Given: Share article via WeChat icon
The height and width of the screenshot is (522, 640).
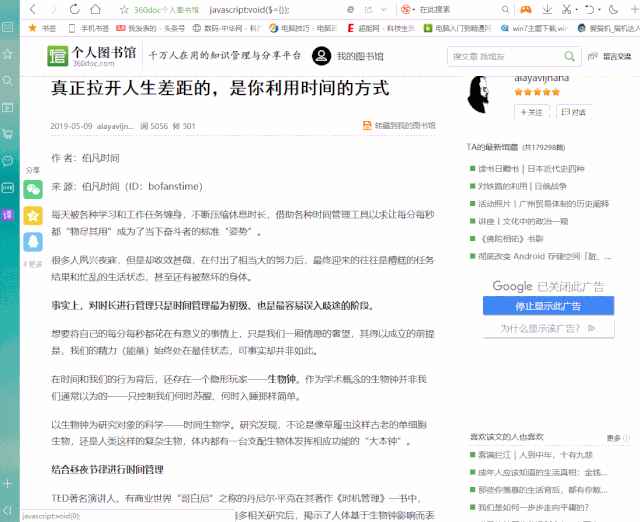Looking at the screenshot, I should 33,189.
